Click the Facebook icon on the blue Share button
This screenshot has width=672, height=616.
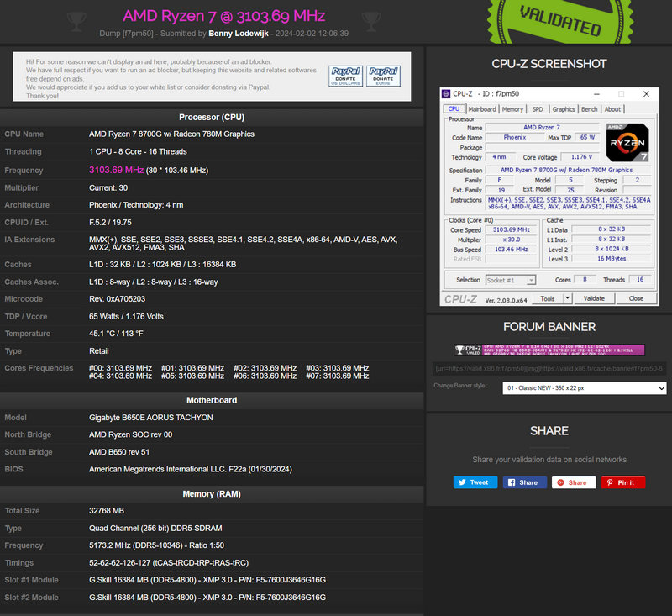[512, 482]
